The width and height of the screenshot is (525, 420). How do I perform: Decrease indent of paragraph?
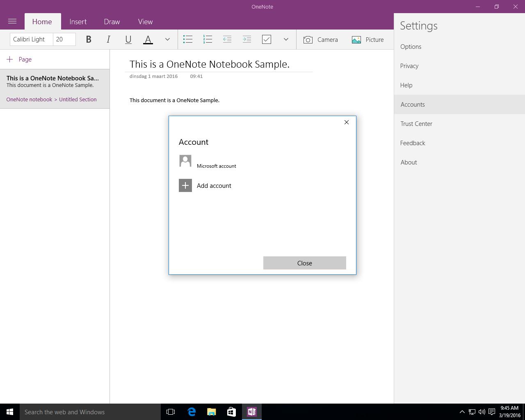[x=227, y=39]
